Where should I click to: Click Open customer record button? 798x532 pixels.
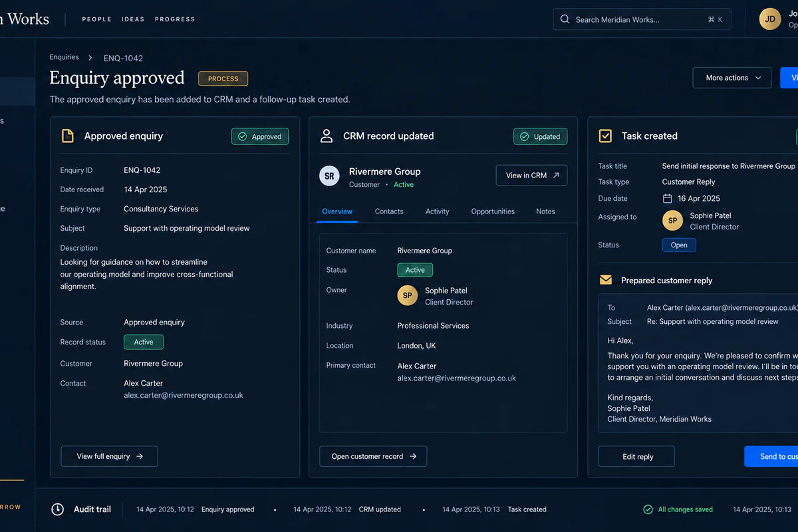[x=373, y=456]
